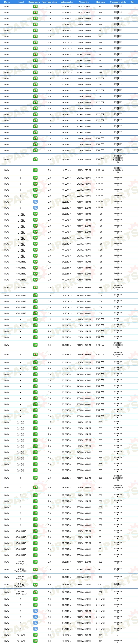Viewport: 138px width, 644px height.
Task: Click petrol icon in 3 Touring 1.5 row
Action: (35, 262)
